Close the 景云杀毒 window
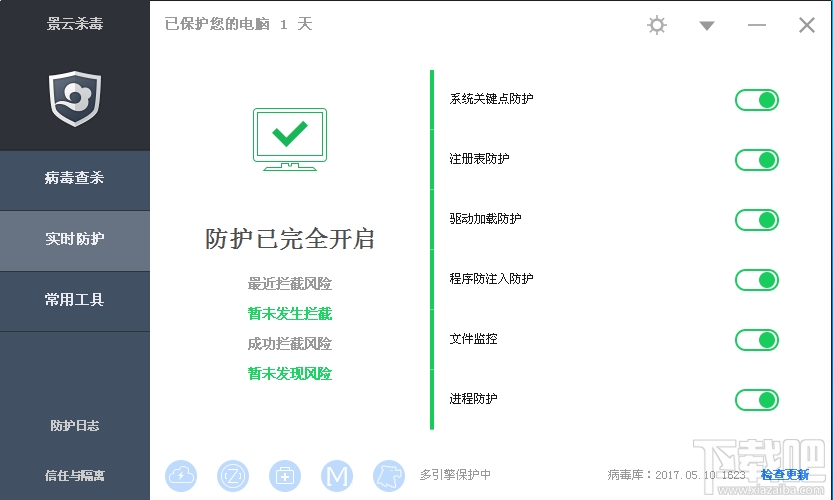This screenshot has height=500, width=833. (806, 25)
